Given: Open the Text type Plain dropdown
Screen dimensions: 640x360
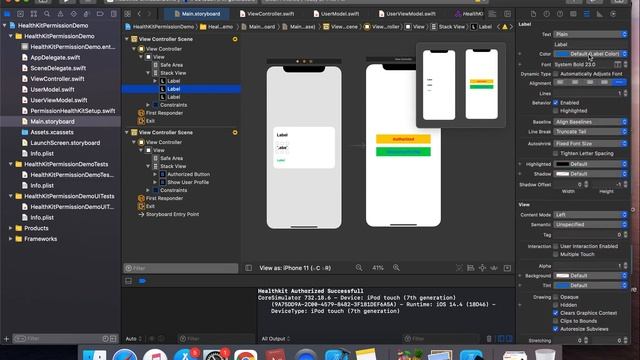Looking at the screenshot, I should pyautogui.click(x=591, y=34).
